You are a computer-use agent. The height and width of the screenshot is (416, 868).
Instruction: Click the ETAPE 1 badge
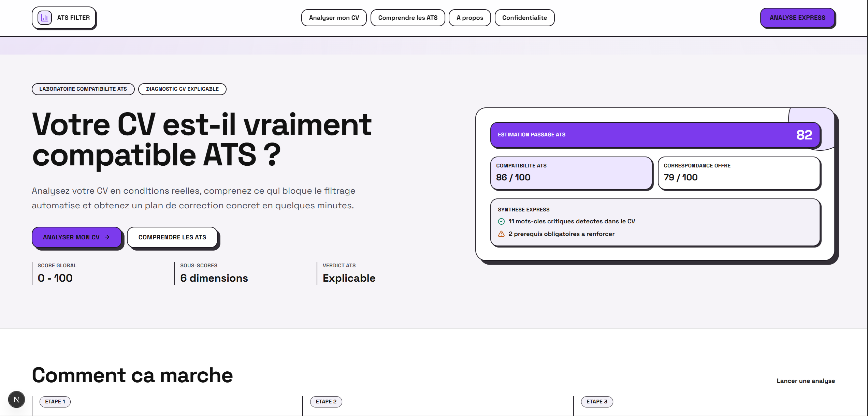click(55, 402)
